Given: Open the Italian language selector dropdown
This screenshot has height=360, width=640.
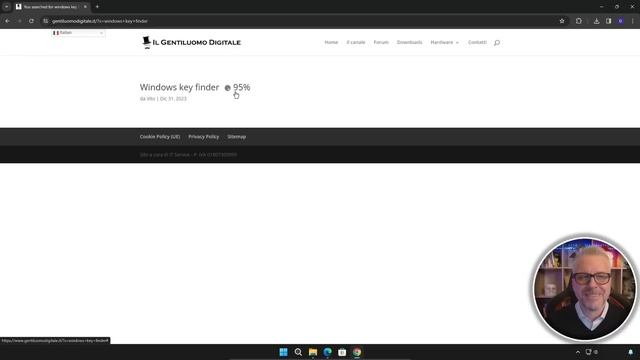Looking at the screenshot, I should [x=78, y=33].
